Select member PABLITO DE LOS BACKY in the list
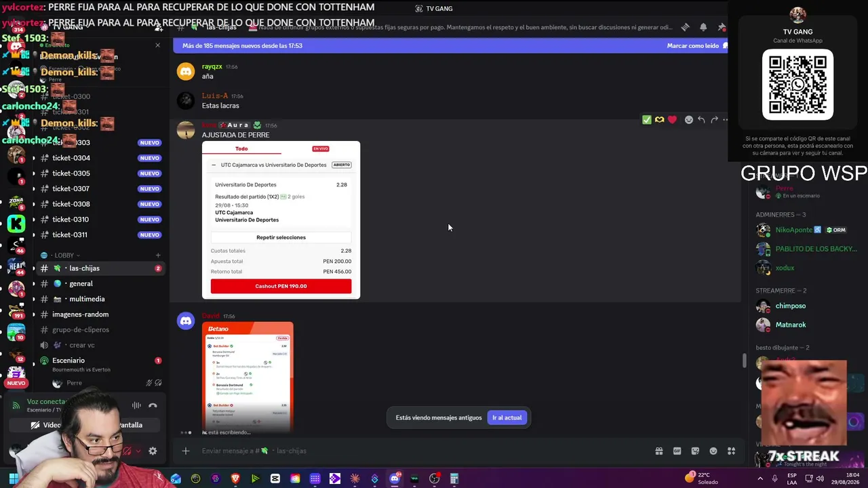The width and height of the screenshot is (868, 488). coord(816,249)
